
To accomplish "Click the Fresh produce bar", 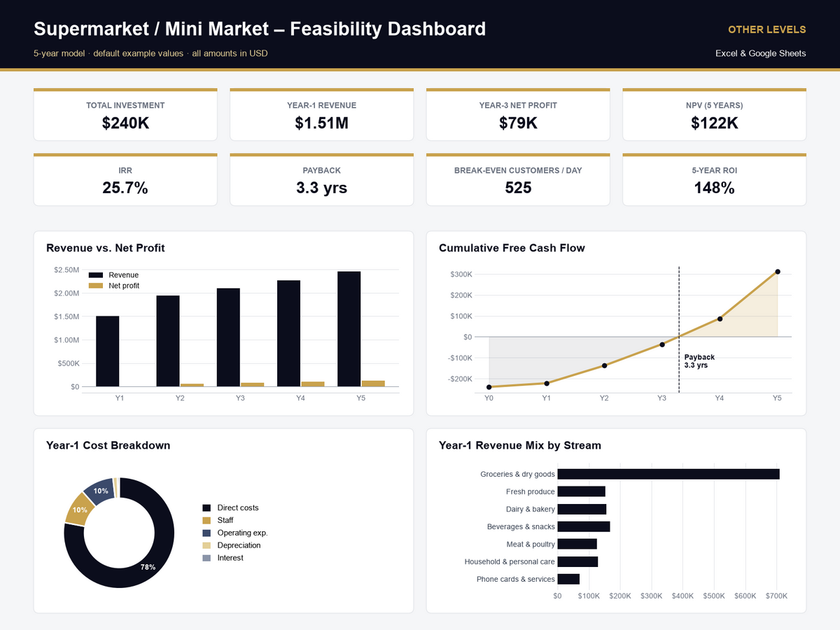I will pos(582,491).
